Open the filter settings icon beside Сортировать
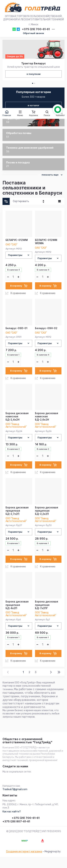This screenshot has height=868, width=67. pos(6,201)
